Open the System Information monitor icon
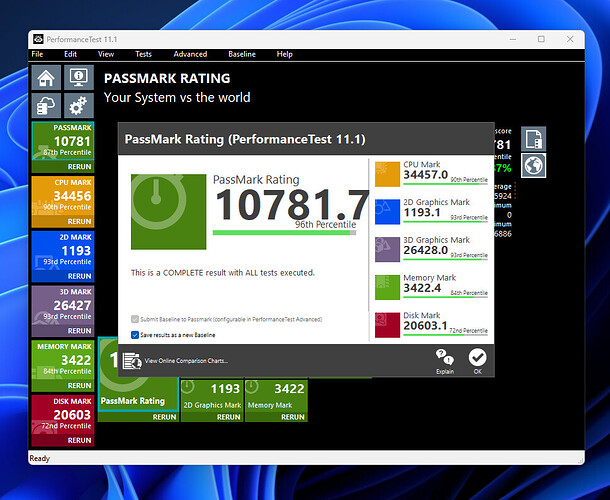The width and height of the screenshot is (610, 500). [78, 79]
